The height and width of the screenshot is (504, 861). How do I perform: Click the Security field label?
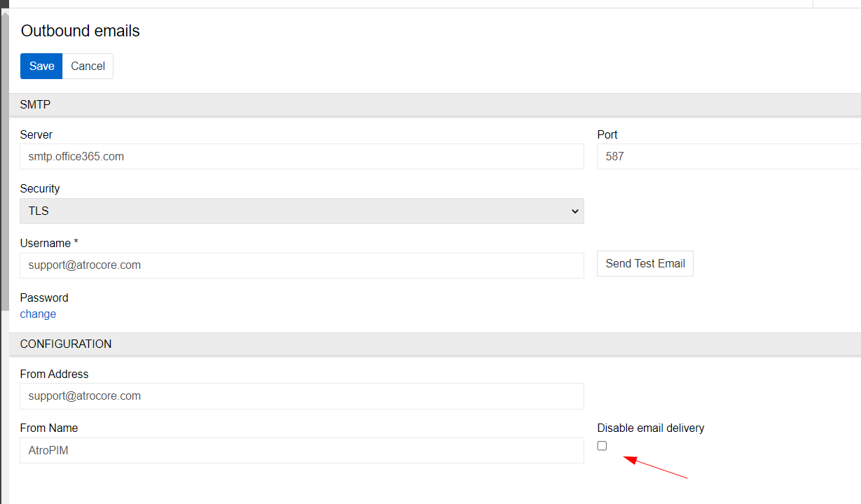pos(40,189)
